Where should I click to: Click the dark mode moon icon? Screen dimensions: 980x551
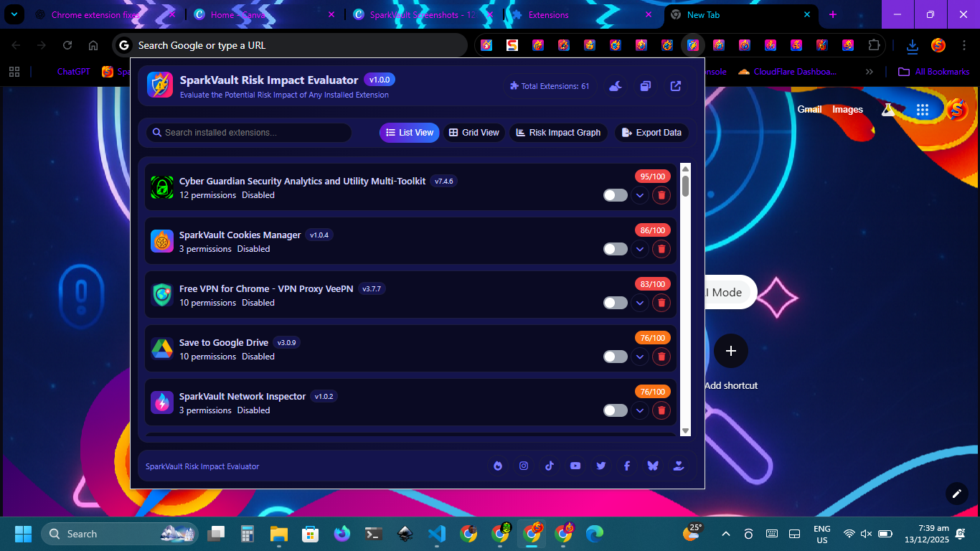[x=616, y=86]
